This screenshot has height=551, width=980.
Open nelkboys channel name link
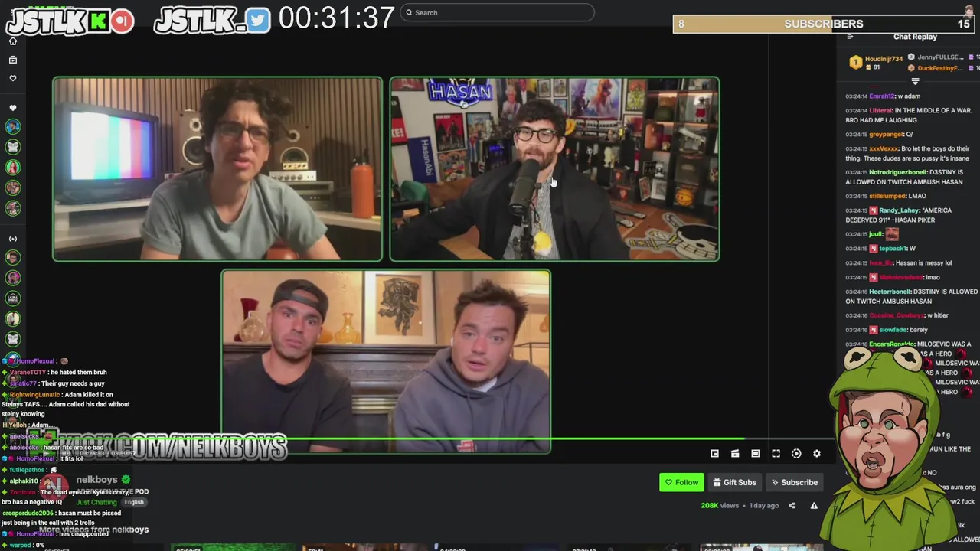pos(96,480)
